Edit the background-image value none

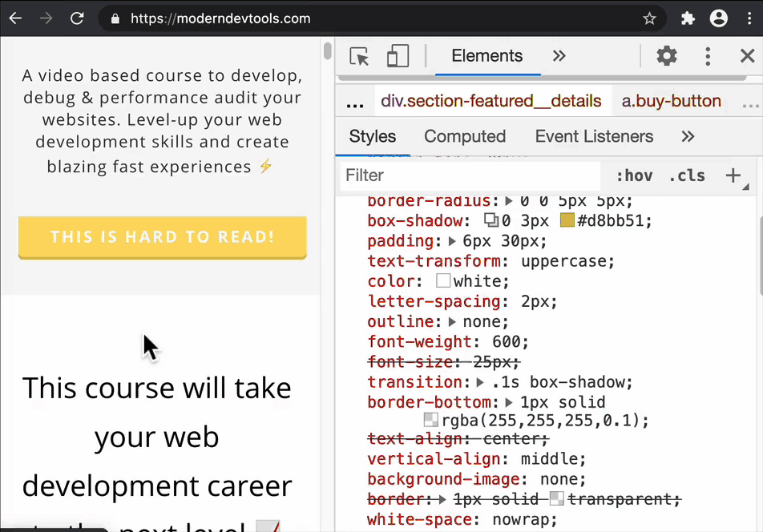(558, 479)
